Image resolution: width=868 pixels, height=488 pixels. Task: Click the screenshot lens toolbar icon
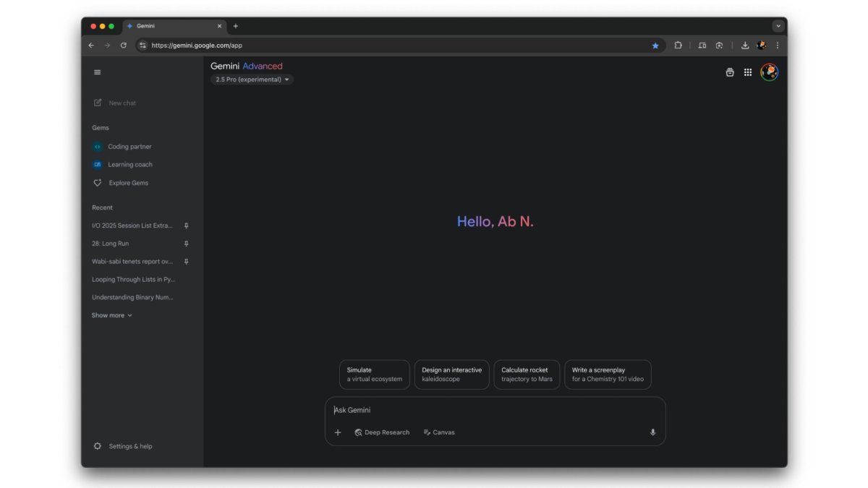click(x=719, y=45)
